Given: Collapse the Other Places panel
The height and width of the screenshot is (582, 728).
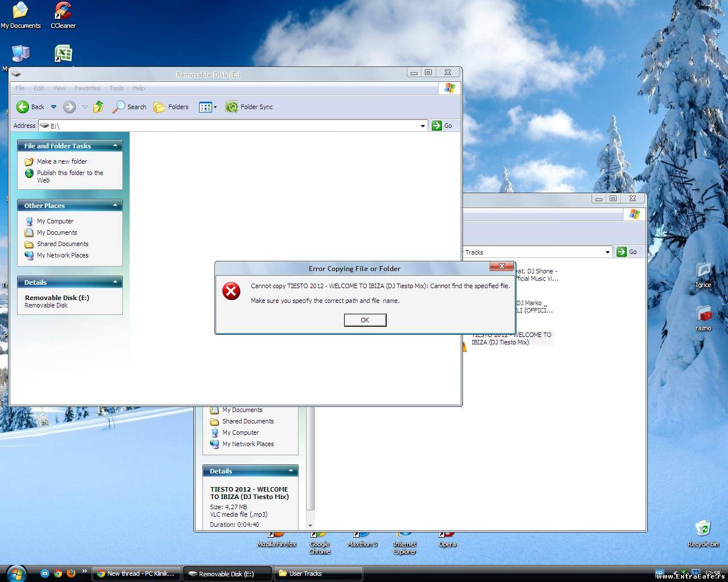Looking at the screenshot, I should pyautogui.click(x=115, y=205).
